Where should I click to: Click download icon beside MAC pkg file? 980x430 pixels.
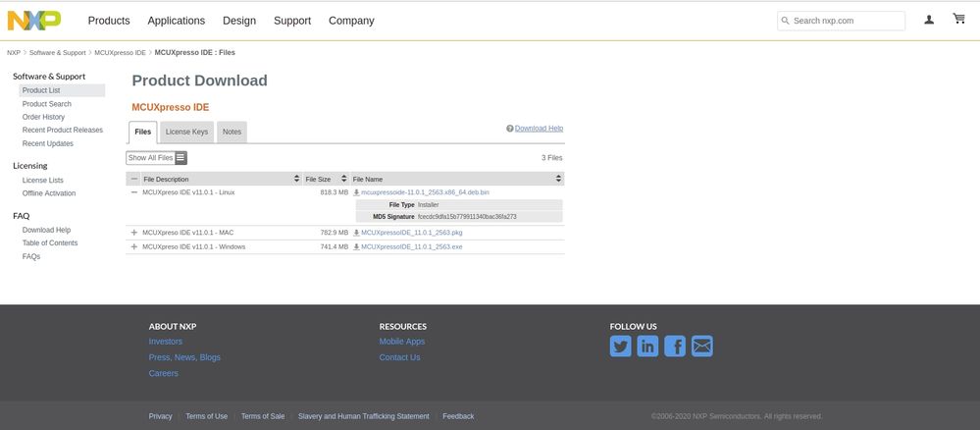click(x=356, y=233)
